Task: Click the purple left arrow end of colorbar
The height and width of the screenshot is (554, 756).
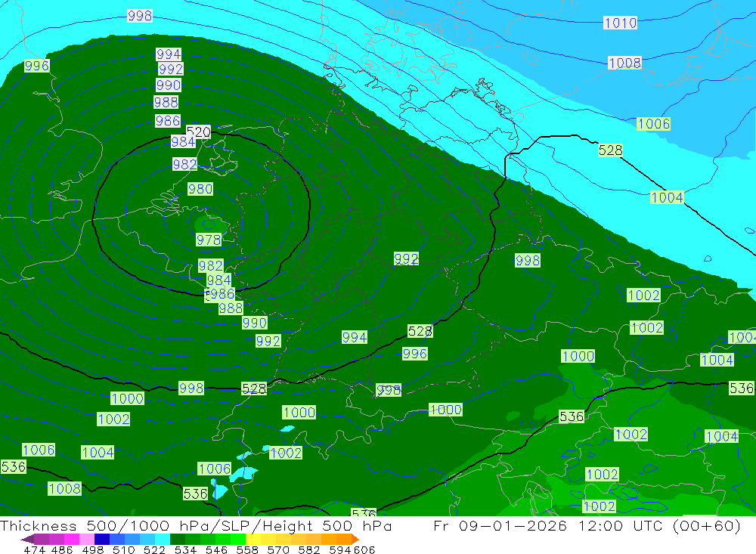Action: (x=27, y=539)
